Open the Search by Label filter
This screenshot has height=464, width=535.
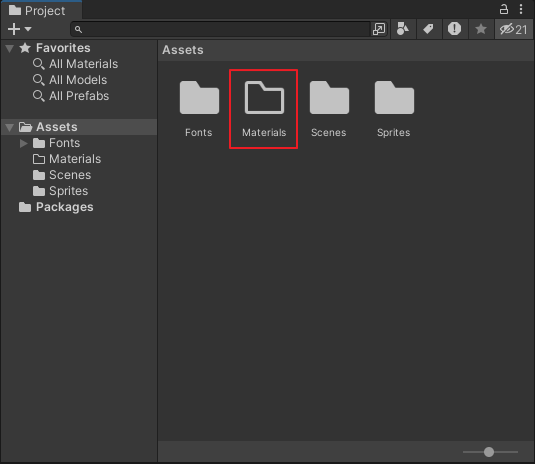[429, 29]
